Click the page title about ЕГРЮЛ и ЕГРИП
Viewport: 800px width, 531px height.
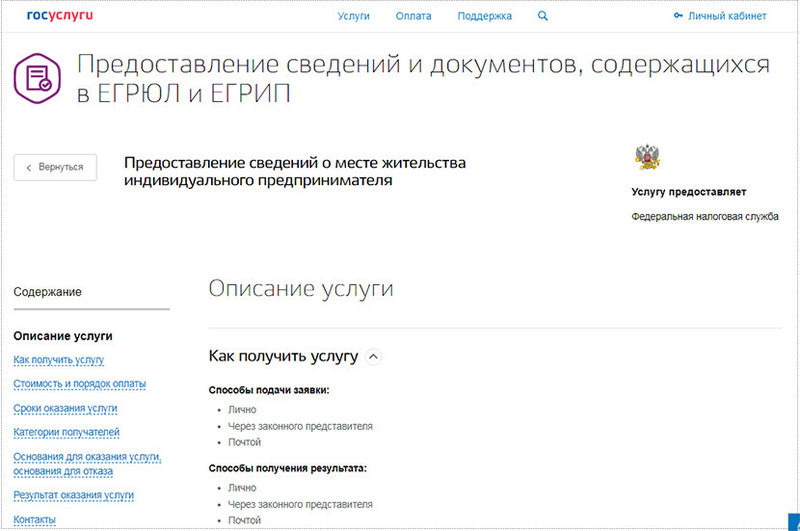click(422, 79)
